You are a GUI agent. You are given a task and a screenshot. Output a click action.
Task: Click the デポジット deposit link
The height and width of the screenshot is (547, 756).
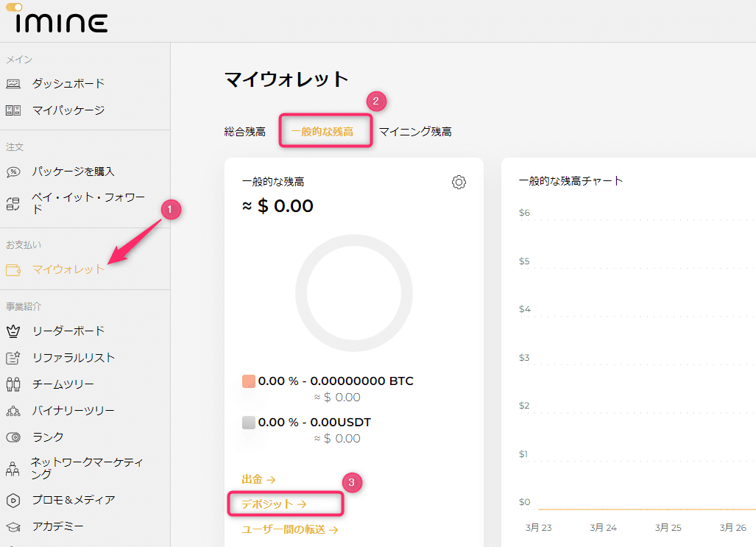(x=274, y=504)
